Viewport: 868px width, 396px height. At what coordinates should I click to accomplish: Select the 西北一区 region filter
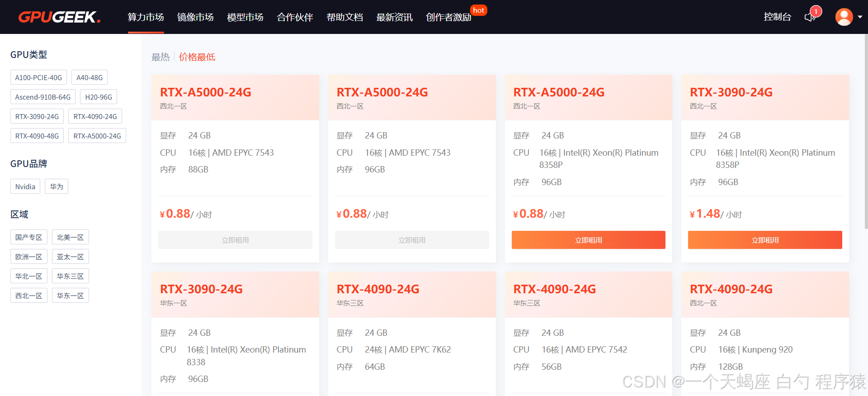pos(29,296)
